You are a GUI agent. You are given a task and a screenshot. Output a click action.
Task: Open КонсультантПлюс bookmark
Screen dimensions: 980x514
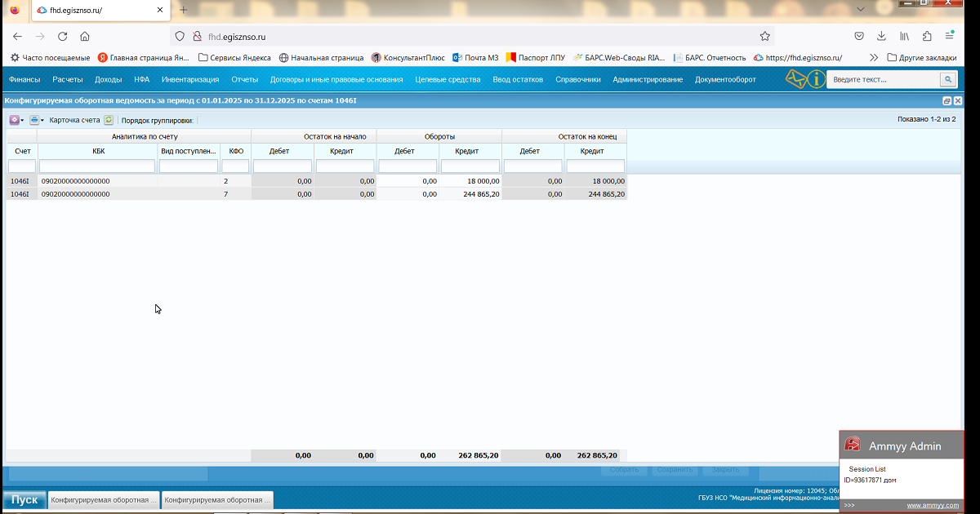(x=408, y=58)
